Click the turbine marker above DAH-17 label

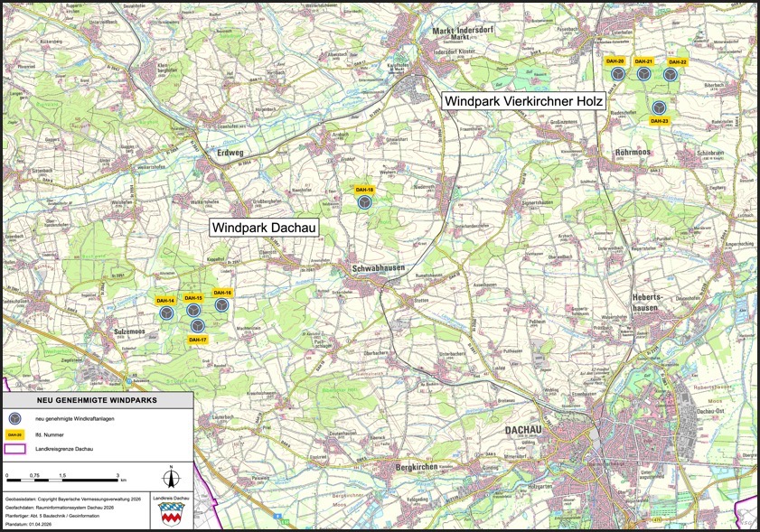[198, 325]
